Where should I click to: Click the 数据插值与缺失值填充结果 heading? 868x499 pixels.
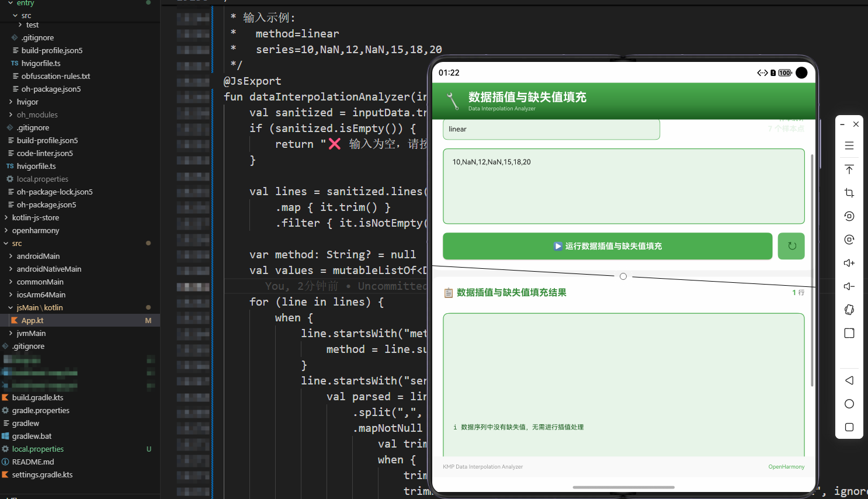click(x=512, y=293)
